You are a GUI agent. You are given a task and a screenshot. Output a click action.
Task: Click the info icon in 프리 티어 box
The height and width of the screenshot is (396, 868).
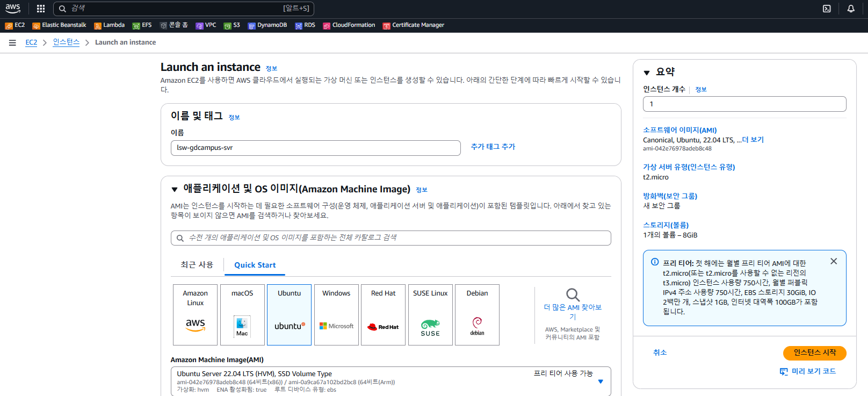point(655,262)
